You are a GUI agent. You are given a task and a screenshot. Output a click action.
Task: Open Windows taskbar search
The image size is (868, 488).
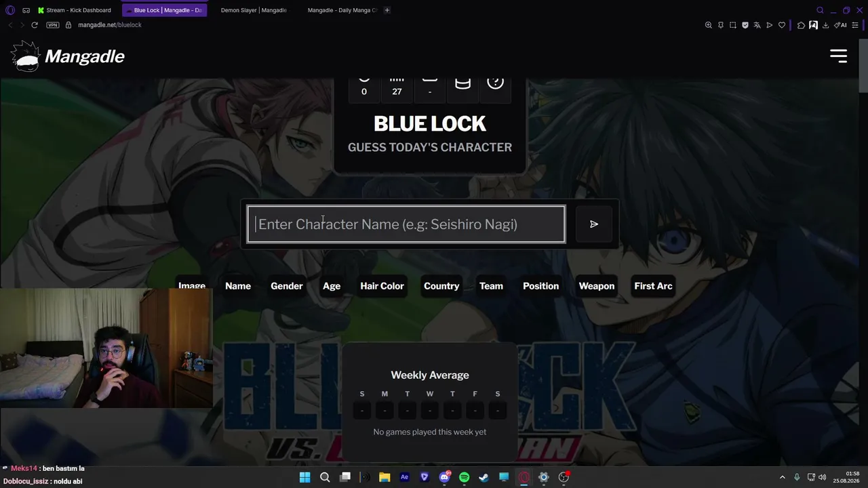click(x=325, y=477)
